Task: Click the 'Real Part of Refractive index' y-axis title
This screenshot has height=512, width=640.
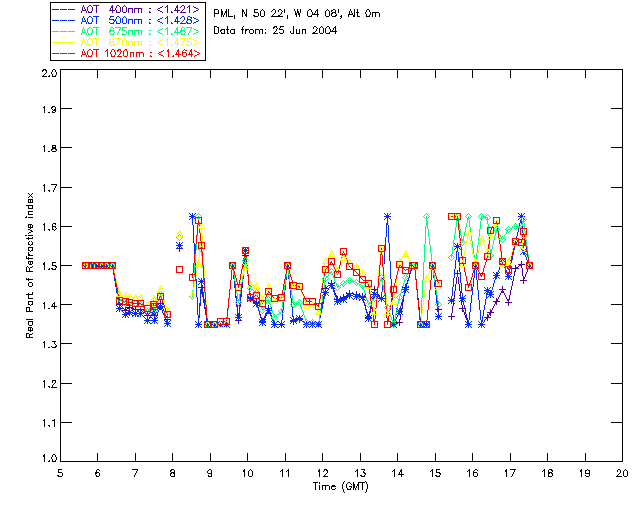Action: coord(30,265)
